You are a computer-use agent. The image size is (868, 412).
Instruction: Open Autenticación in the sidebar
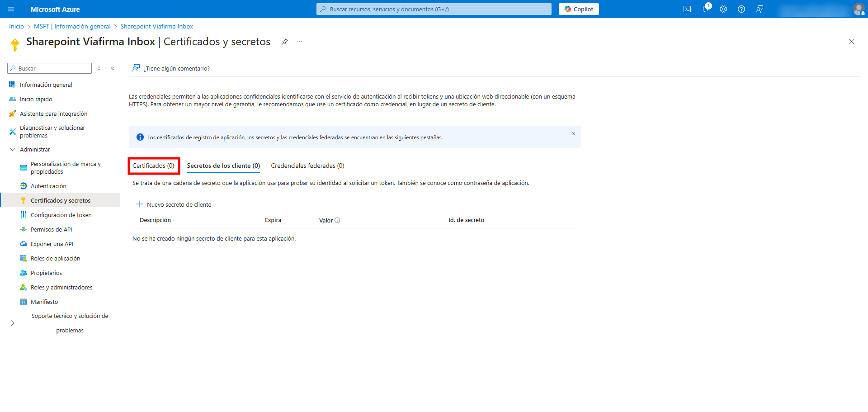[x=48, y=186]
